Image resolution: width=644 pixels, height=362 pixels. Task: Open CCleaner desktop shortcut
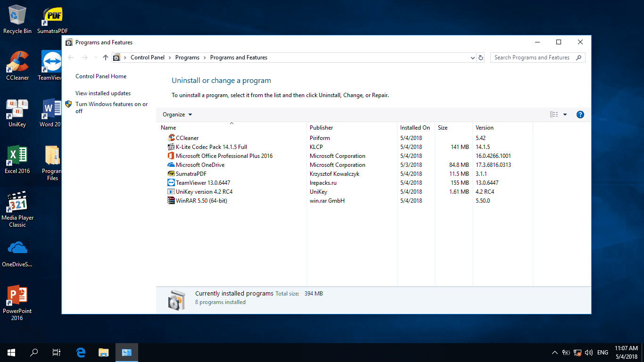point(17,66)
